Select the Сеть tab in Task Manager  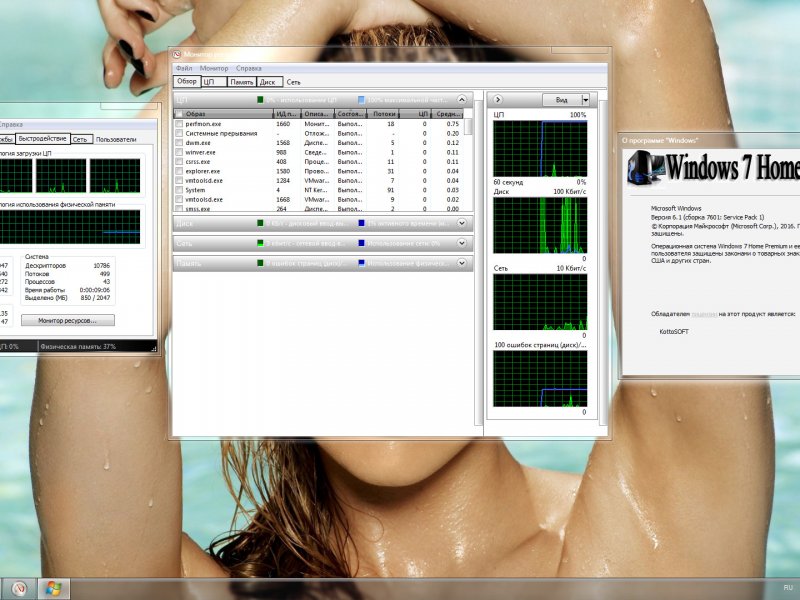coord(81,139)
